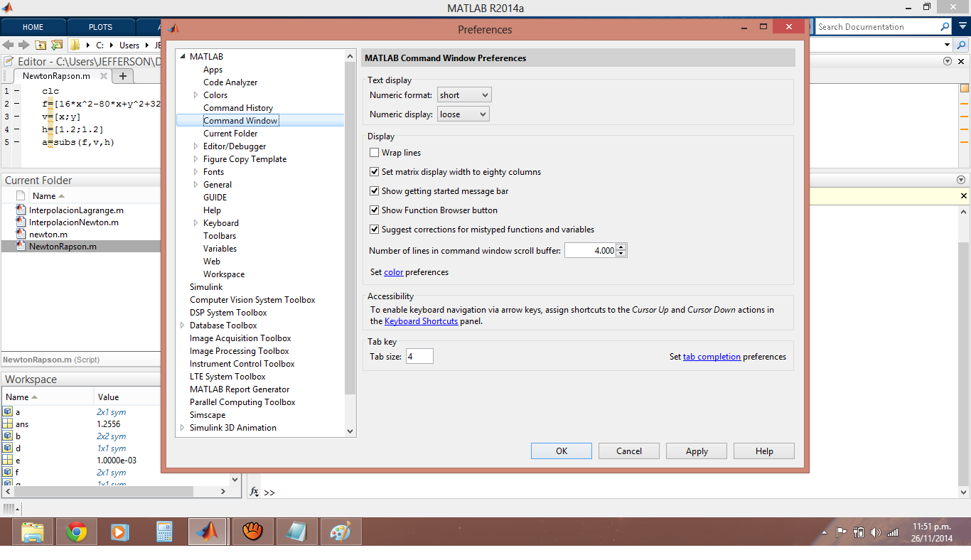The width and height of the screenshot is (971, 560).
Task: Expand the Colors preferences node
Action: click(x=196, y=95)
